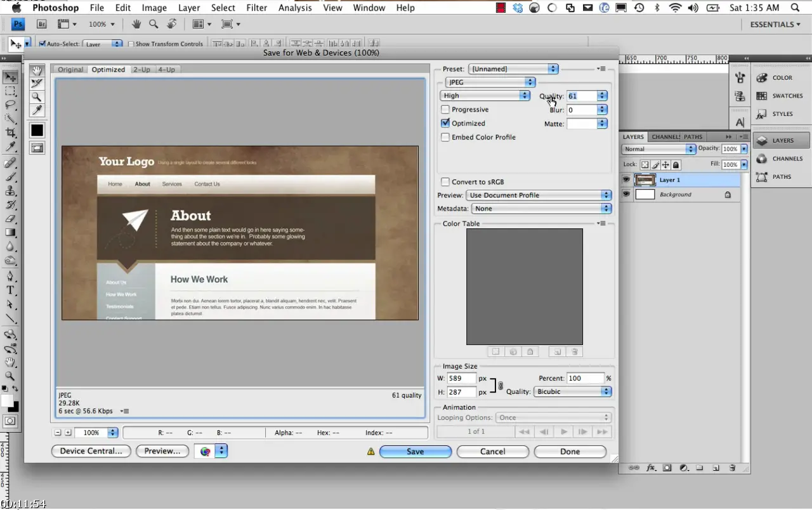Click the eyedropper color swatch

pos(37,130)
